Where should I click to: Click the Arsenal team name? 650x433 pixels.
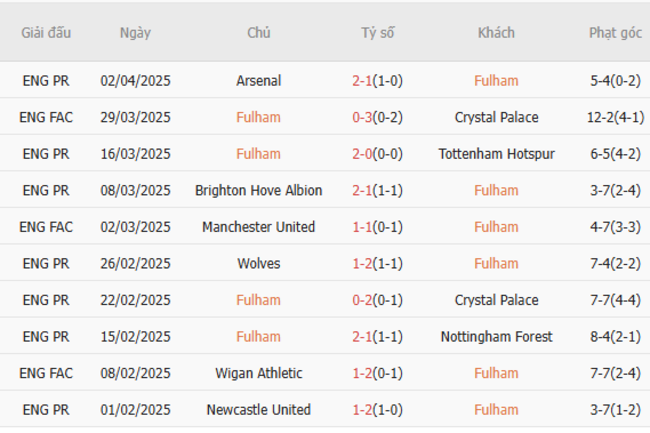259,81
